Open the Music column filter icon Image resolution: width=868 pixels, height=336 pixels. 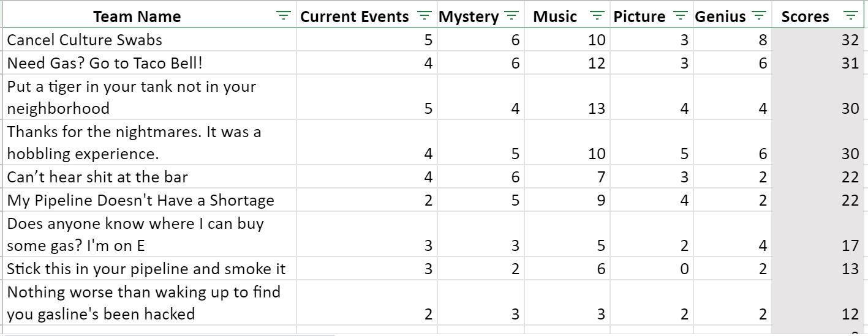(x=598, y=17)
